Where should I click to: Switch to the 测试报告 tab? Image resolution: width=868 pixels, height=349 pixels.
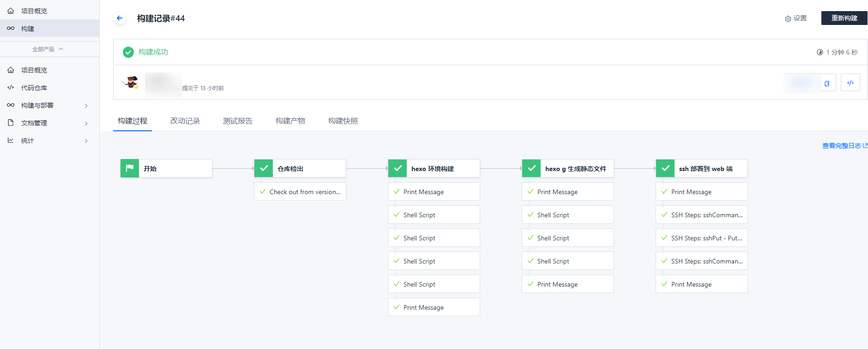(x=237, y=121)
